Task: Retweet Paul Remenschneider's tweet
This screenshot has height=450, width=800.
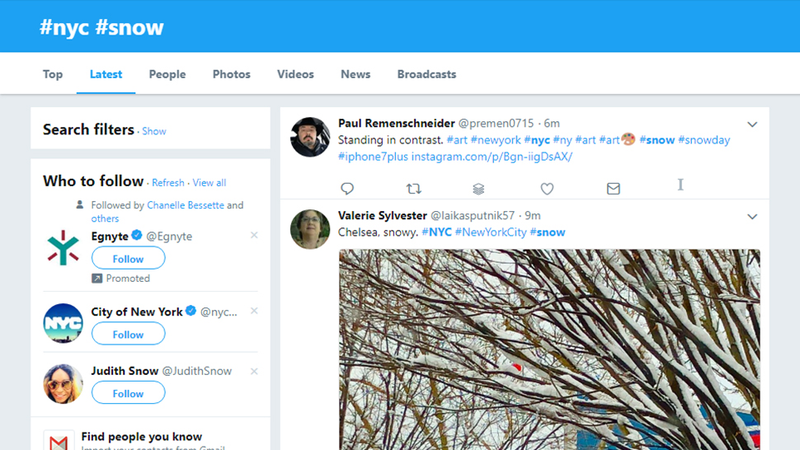Action: (x=414, y=189)
